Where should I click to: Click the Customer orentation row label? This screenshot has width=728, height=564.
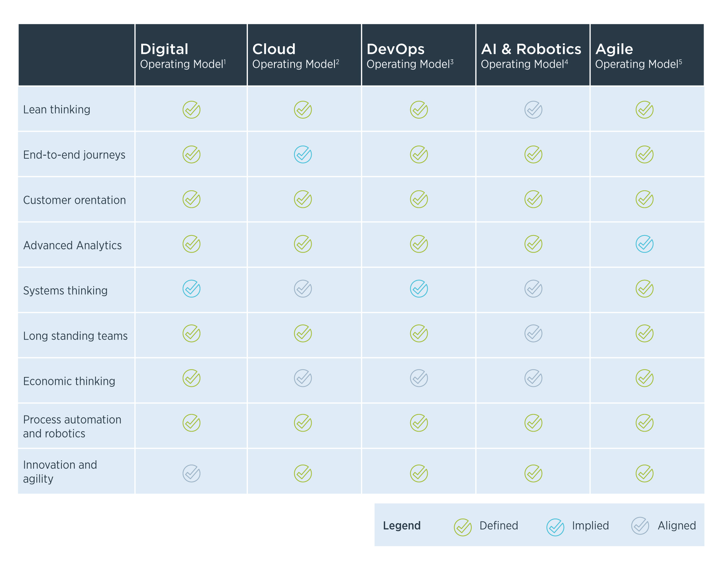point(74,200)
